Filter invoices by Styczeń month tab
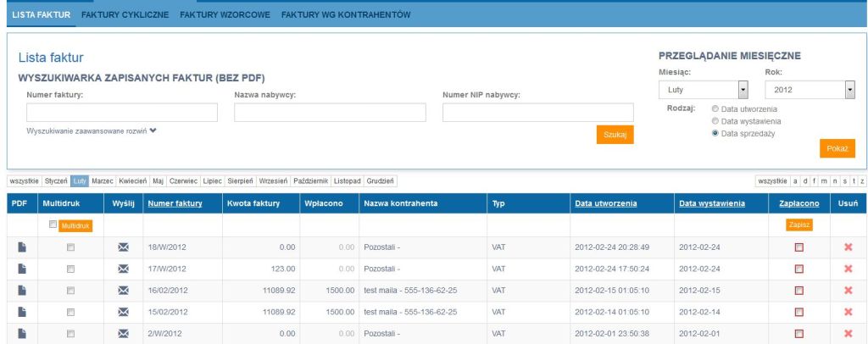The width and height of the screenshot is (868, 344). pos(56,180)
